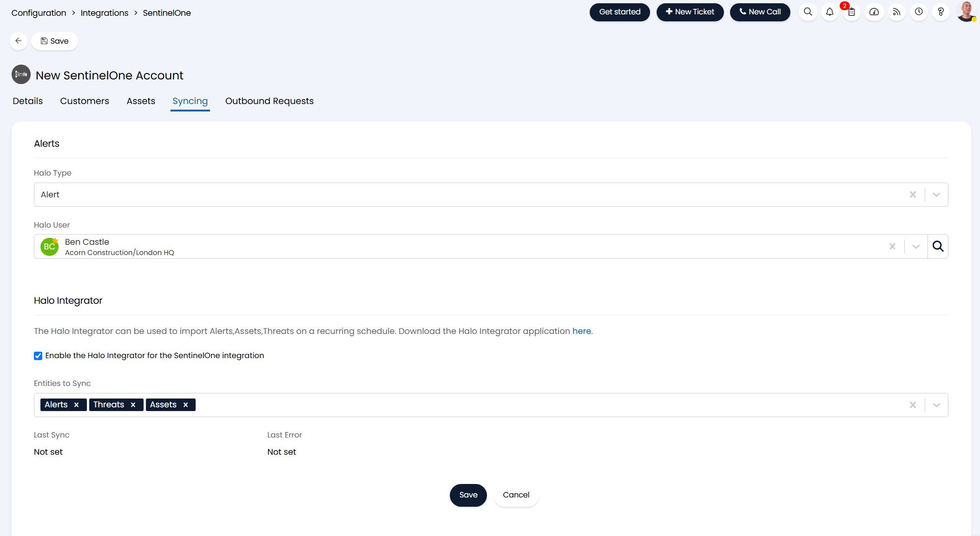Click the Ben Castle user name
Screen dimensions: 980x536
[x=87, y=242]
